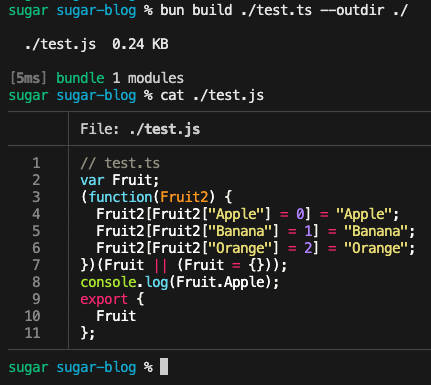The height and width of the screenshot is (385, 431).
Task: Click the 'cat ./test.js' command
Action: [x=212, y=95]
